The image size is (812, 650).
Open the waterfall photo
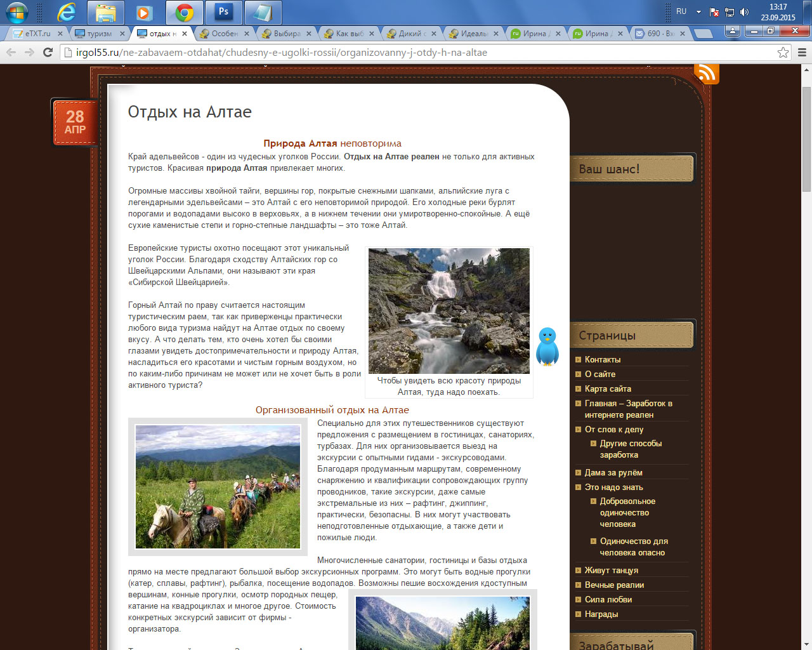pos(449,311)
